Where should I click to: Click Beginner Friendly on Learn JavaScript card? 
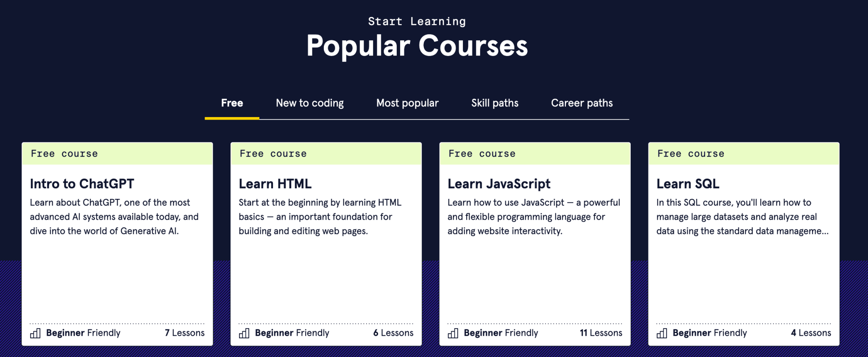tap(501, 333)
